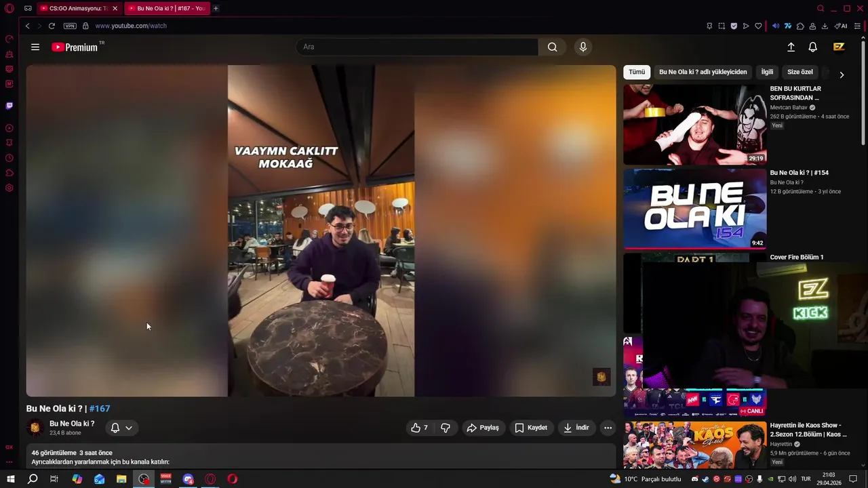Start voice search with microphone icon
The width and height of the screenshot is (868, 488).
pyautogui.click(x=583, y=47)
